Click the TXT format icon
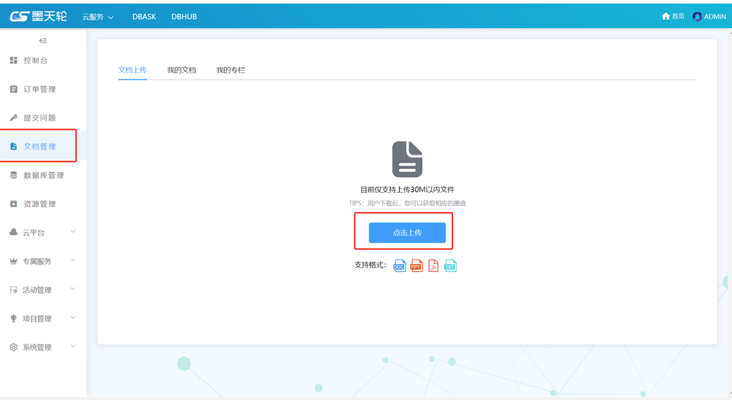 point(450,266)
